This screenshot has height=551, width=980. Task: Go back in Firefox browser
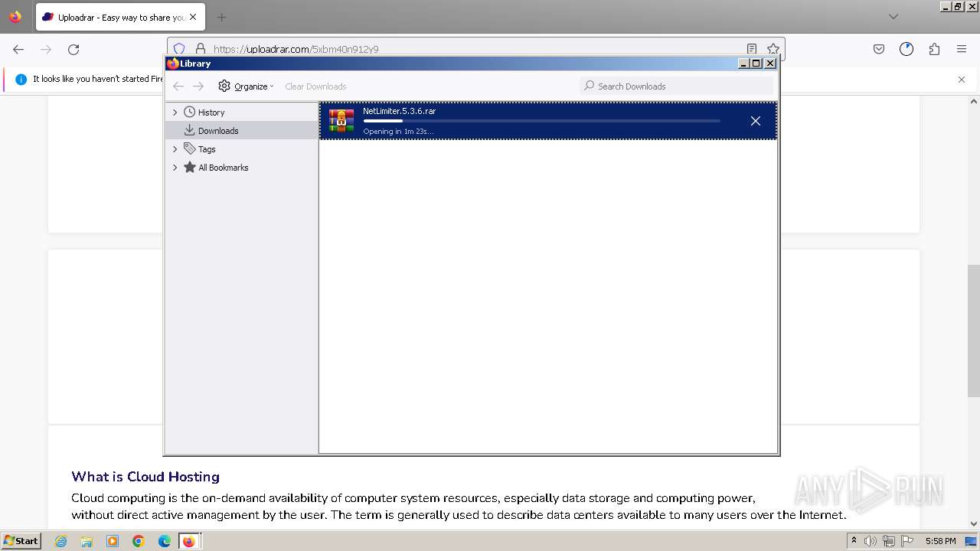tap(18, 49)
